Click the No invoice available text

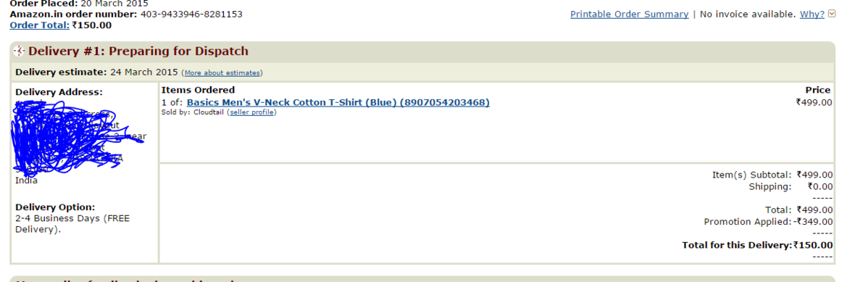click(748, 14)
